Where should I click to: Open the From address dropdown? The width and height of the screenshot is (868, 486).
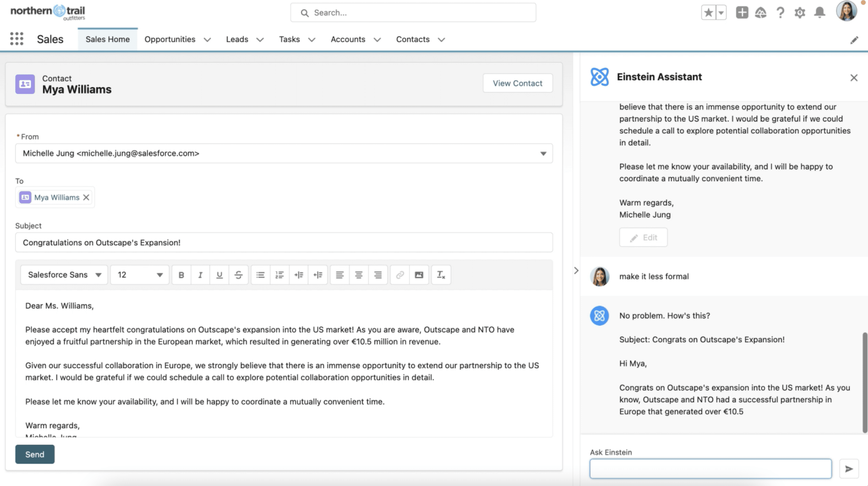coord(284,153)
